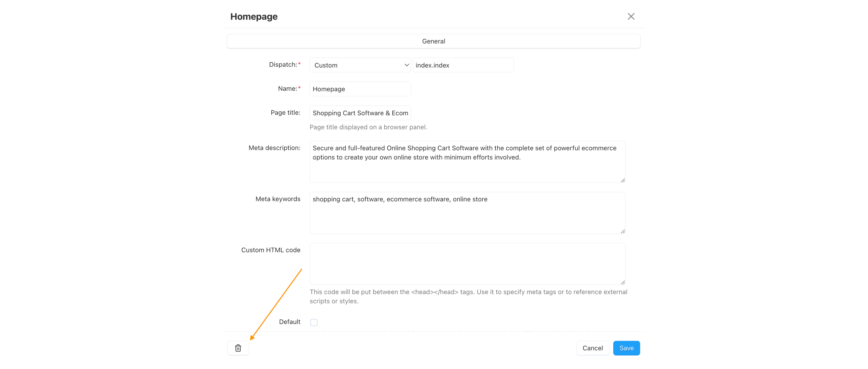Click the head tags help text
Image resolution: width=868 pixels, height=369 pixels.
(468, 296)
